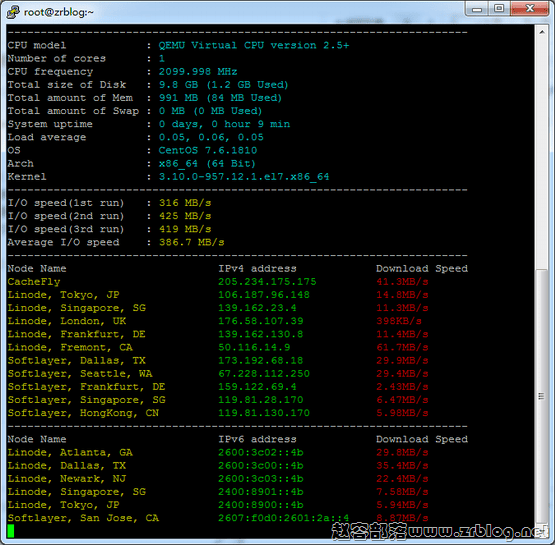Click the zrblog watermark text
The width and height of the screenshot is (555, 545).
440,530
